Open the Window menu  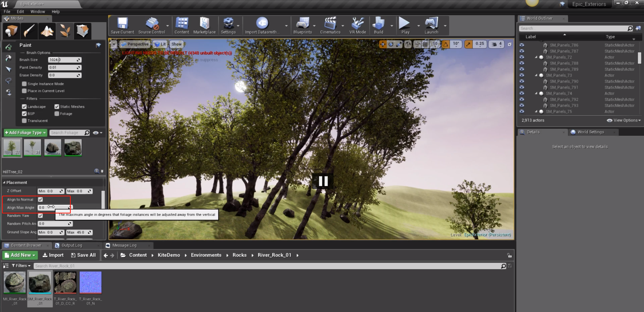(38, 12)
